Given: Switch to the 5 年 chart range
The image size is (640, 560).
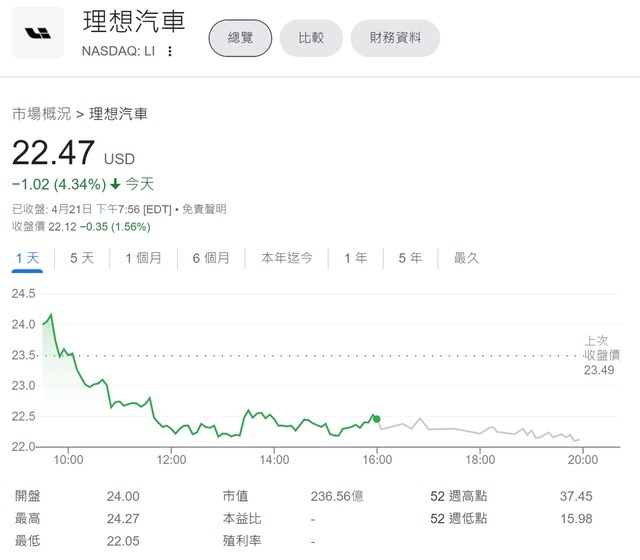Looking at the screenshot, I should coord(410,258).
